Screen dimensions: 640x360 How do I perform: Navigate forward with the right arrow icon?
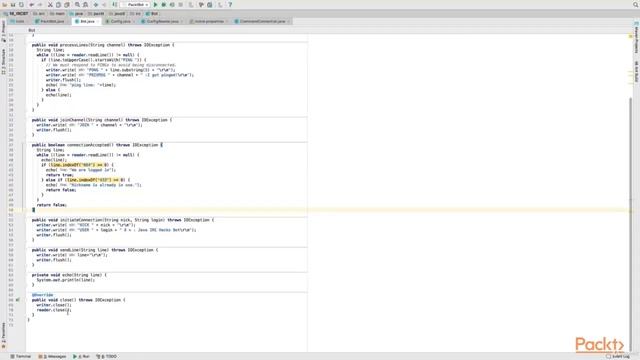[104, 4]
